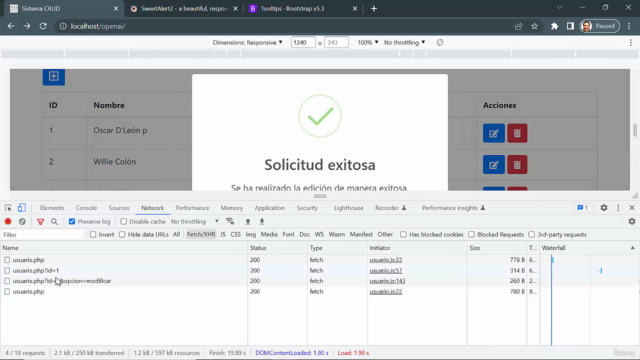Show All request types

point(176,234)
